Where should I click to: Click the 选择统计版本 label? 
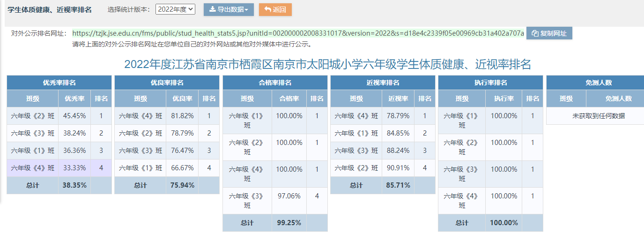129,9
